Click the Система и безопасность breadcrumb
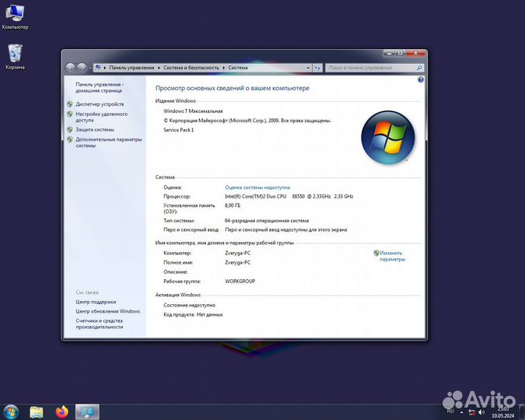 pos(191,68)
